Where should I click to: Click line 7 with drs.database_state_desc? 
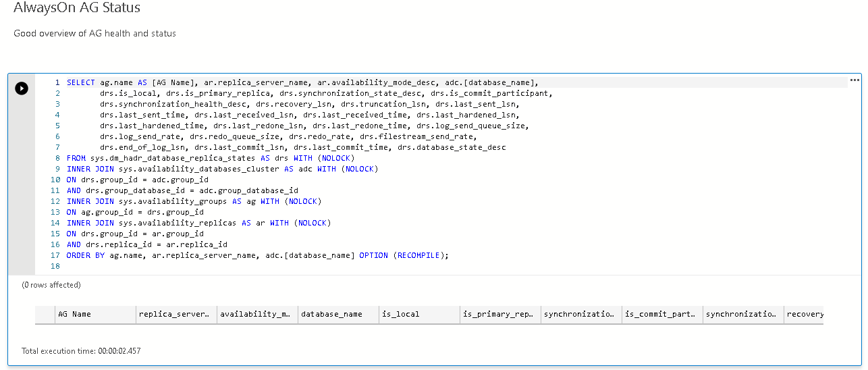tap(303, 147)
